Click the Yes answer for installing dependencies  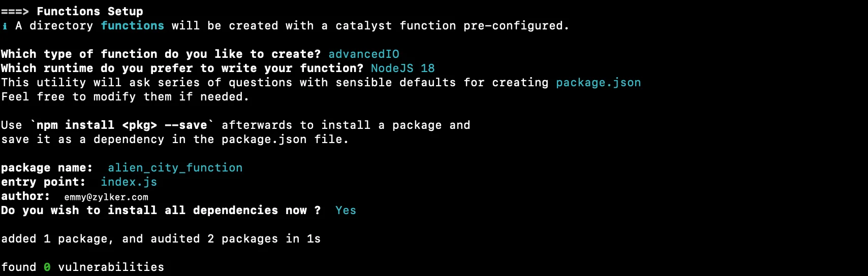(346, 210)
